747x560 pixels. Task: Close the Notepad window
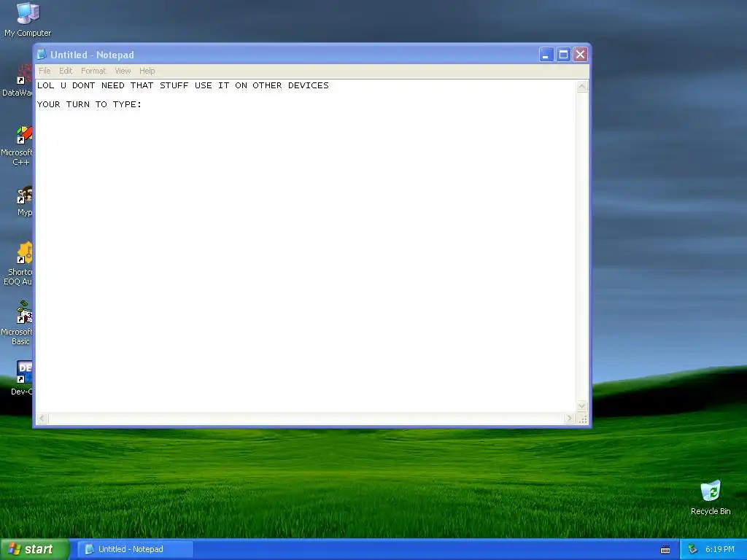580,55
